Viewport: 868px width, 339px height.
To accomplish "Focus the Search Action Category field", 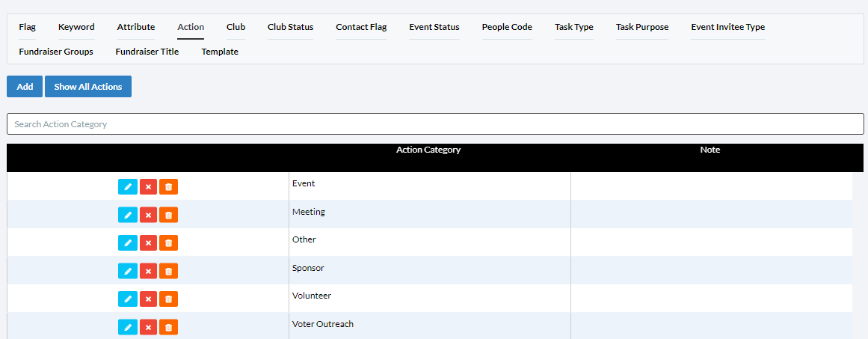I will pos(435,124).
